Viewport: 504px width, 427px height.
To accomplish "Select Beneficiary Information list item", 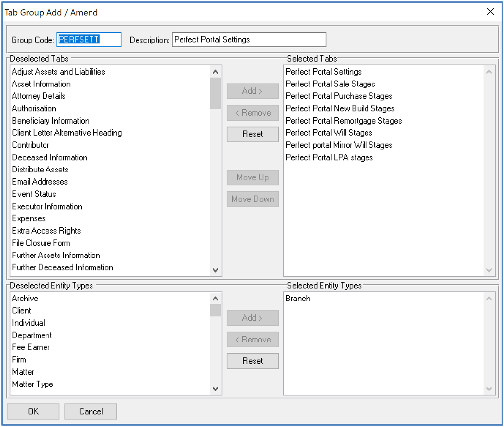I will click(x=50, y=121).
